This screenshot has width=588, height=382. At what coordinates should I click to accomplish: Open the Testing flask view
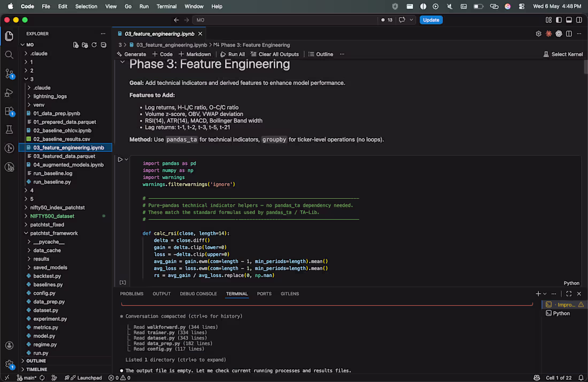coord(9,130)
